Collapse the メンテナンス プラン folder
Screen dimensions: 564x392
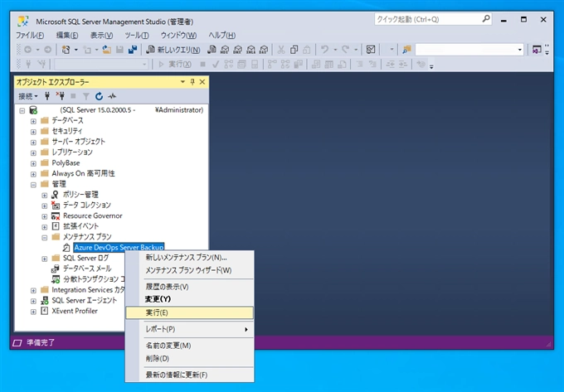tap(45, 238)
